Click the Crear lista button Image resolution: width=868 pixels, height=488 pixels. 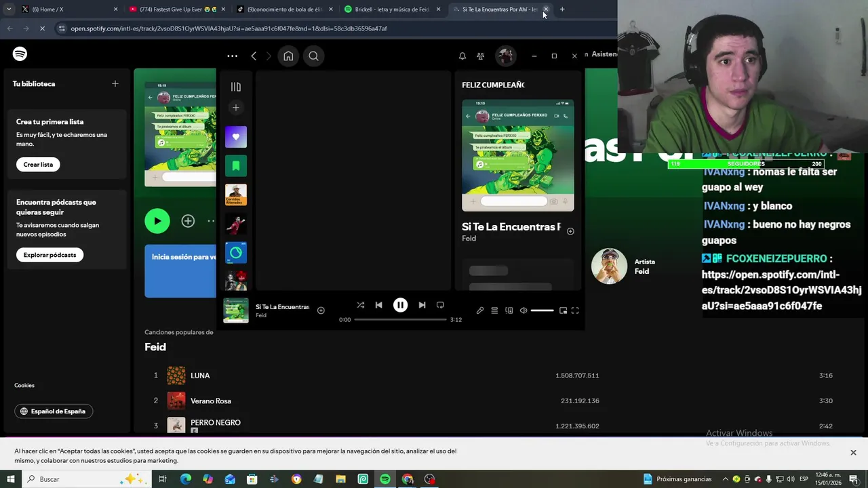click(x=38, y=164)
